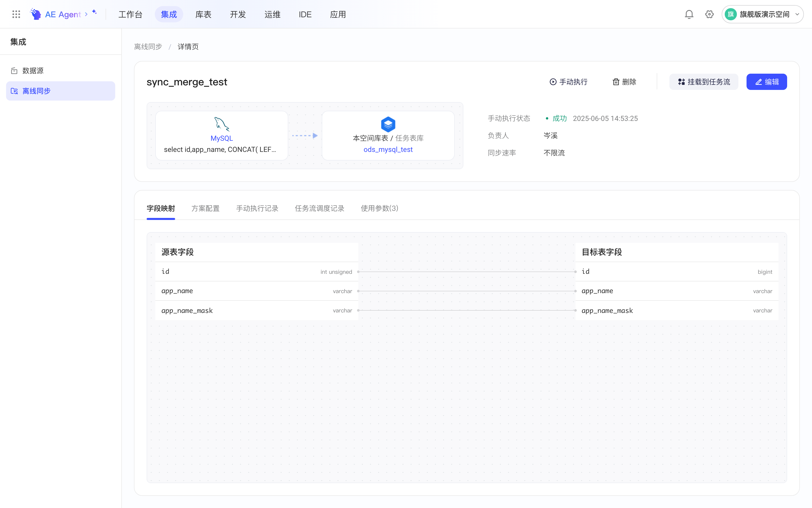Screen dimensions: 812x508
Task: Click the 离线同步 breadcrumb link
Action: pos(148,47)
